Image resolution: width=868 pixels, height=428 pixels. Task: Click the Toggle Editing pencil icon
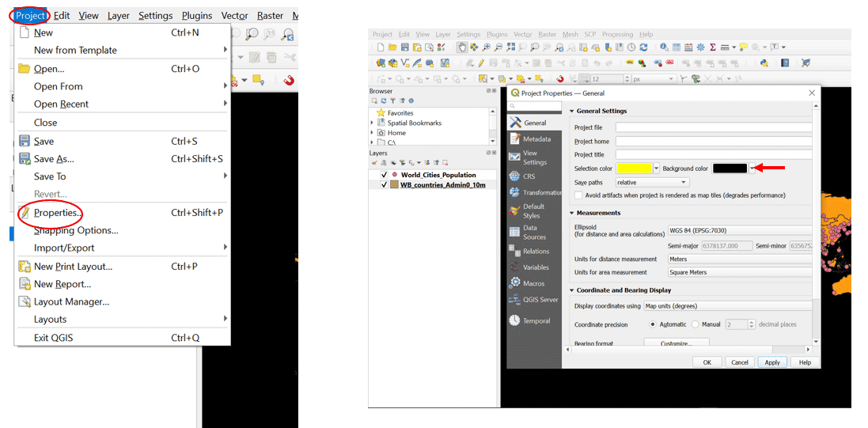[481, 63]
